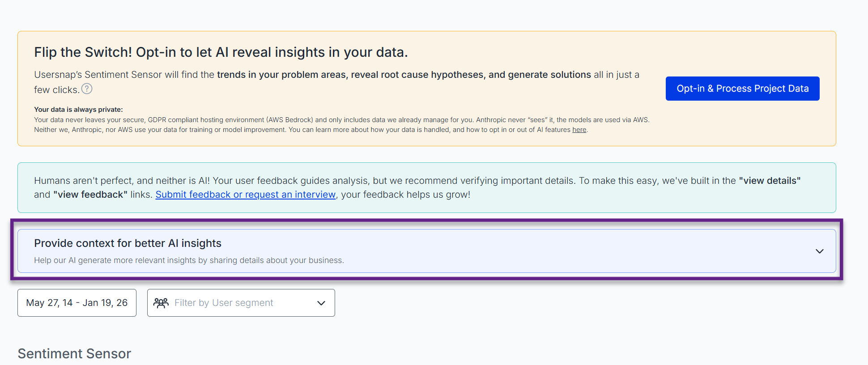
Task: Click the "Flip the Switch!" banner heading
Action: [221, 52]
